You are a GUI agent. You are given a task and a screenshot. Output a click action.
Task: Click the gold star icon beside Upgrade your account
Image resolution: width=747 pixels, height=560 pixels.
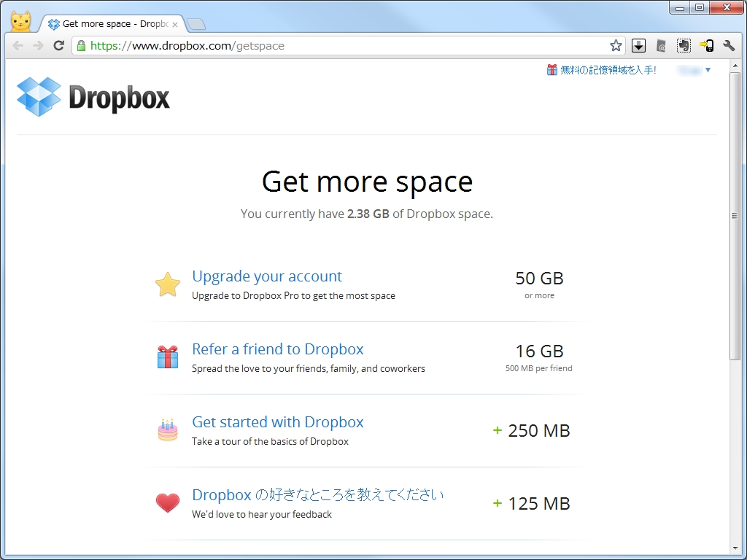(168, 284)
